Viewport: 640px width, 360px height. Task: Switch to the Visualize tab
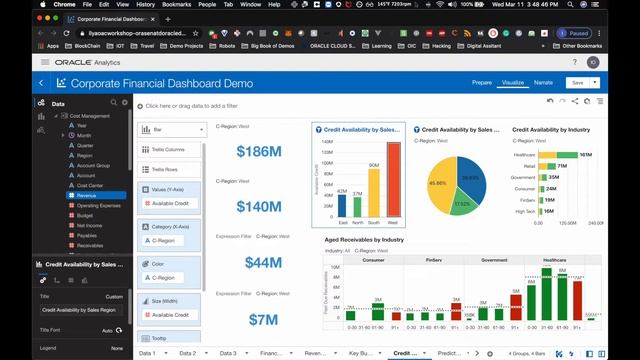pos(513,82)
